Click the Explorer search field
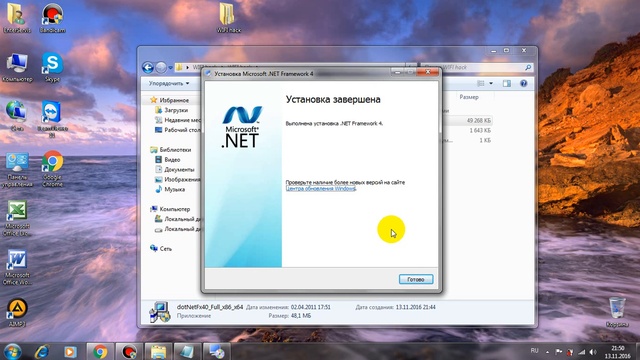Viewport: 640px width, 360px height. point(477,67)
